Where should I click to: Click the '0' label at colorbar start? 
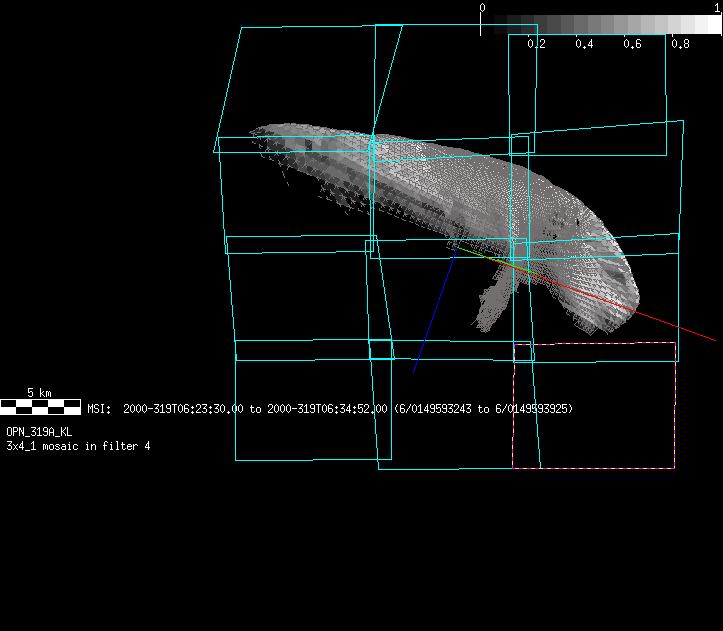coord(482,7)
